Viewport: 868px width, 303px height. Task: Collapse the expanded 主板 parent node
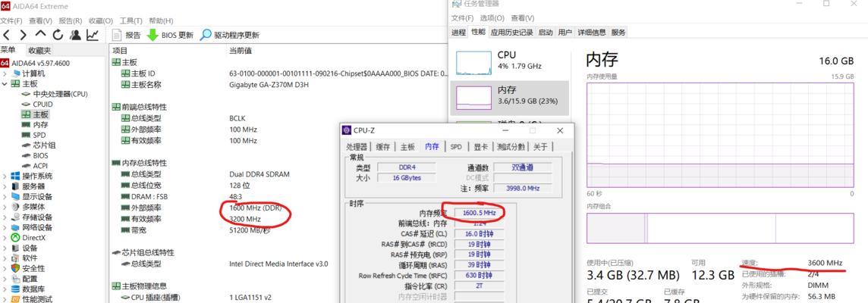[5, 84]
